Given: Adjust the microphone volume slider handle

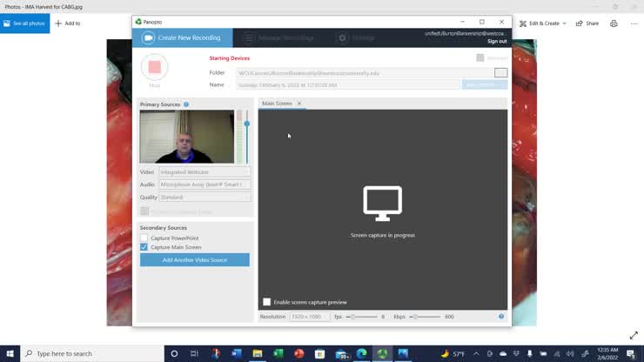Looking at the screenshot, I should (246, 124).
